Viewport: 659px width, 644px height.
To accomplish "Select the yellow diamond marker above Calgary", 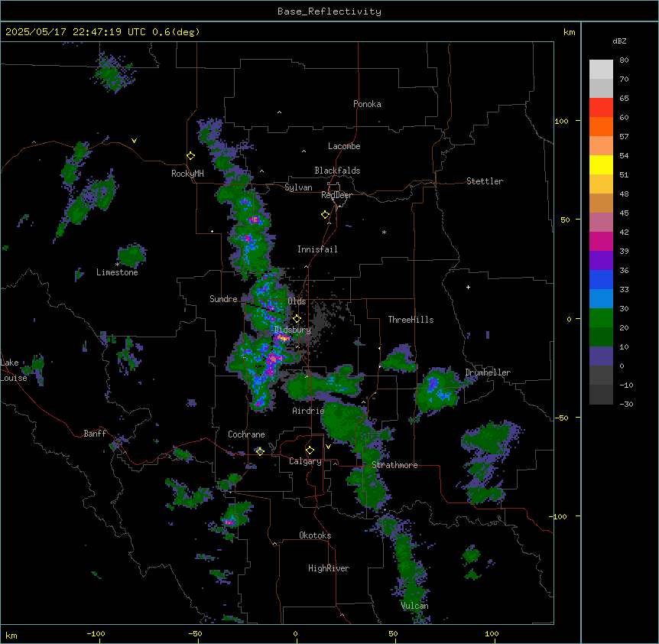I will (310, 450).
